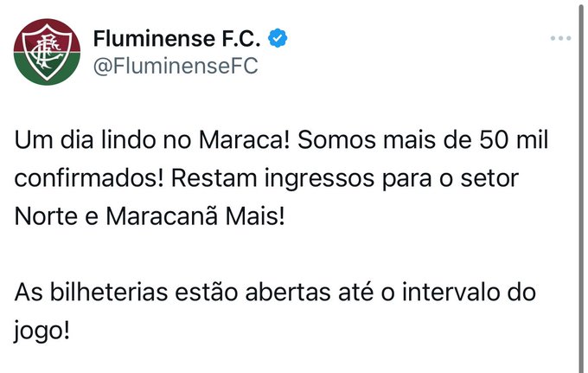
Task: Click the blue verified badge
Action: [278, 38]
